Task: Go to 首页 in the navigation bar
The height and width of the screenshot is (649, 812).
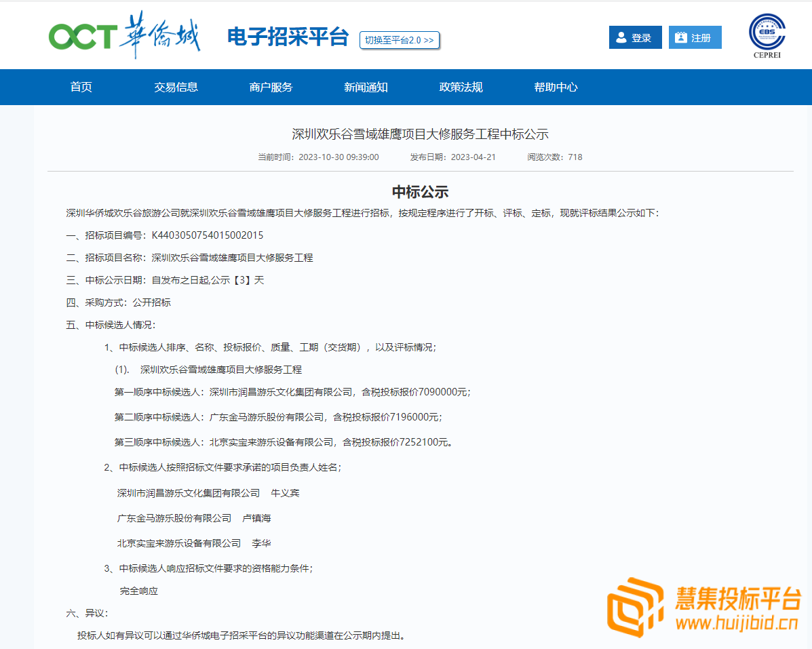Action: pos(81,87)
